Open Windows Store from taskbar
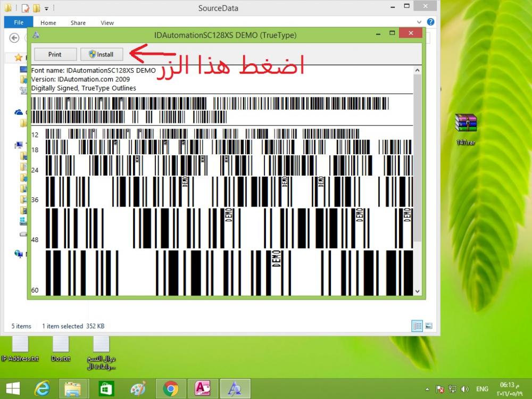 click(106, 388)
